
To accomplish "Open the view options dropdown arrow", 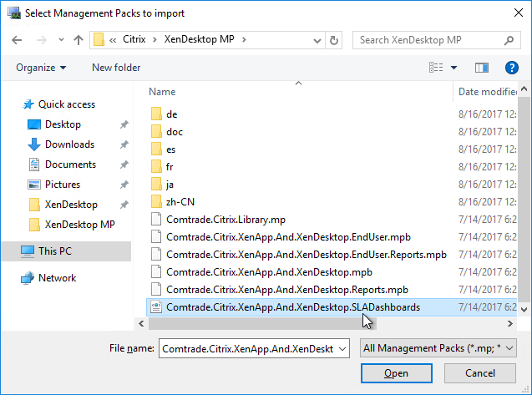I will pyautogui.click(x=453, y=68).
